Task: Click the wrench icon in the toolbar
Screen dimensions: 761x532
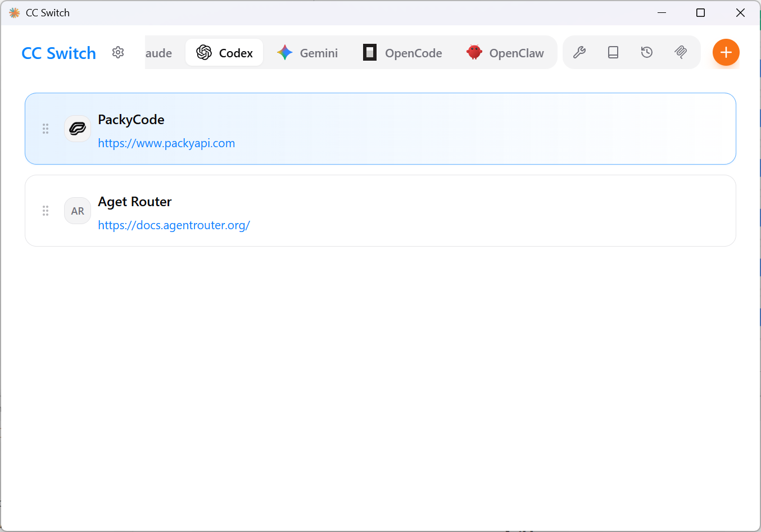Action: 579,52
